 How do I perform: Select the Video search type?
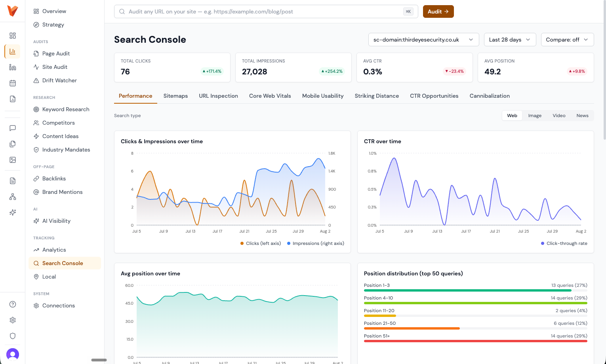559,116
